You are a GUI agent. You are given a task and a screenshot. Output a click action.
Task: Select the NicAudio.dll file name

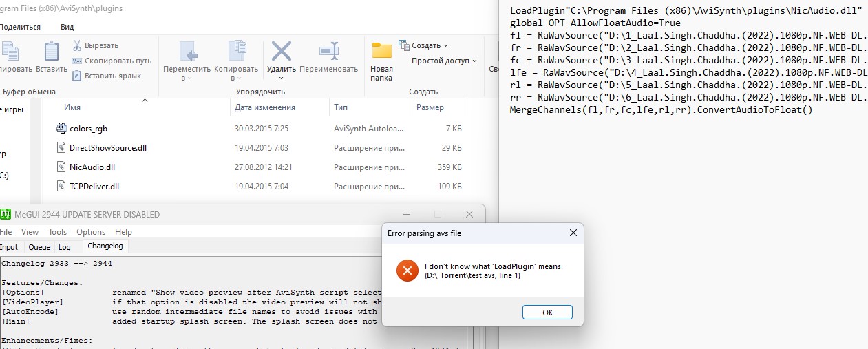[x=92, y=167]
